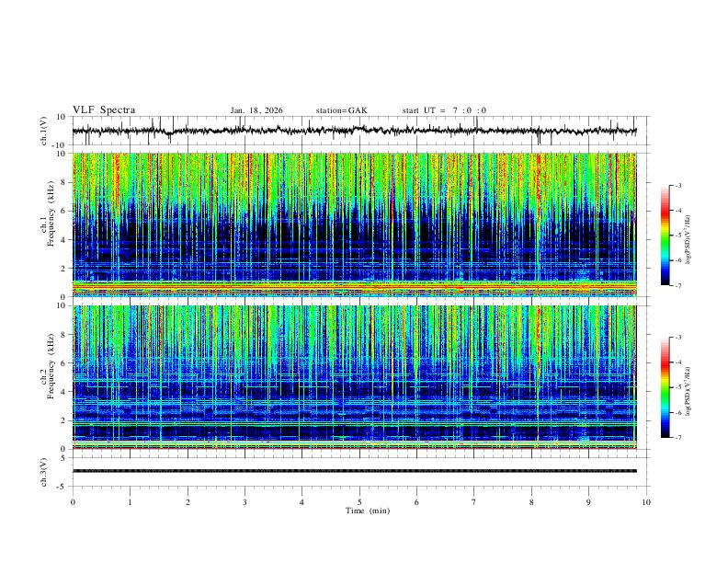Click the "-3" label on ch.1 color bar
Viewport: 728px width, 563px height.
click(x=677, y=185)
